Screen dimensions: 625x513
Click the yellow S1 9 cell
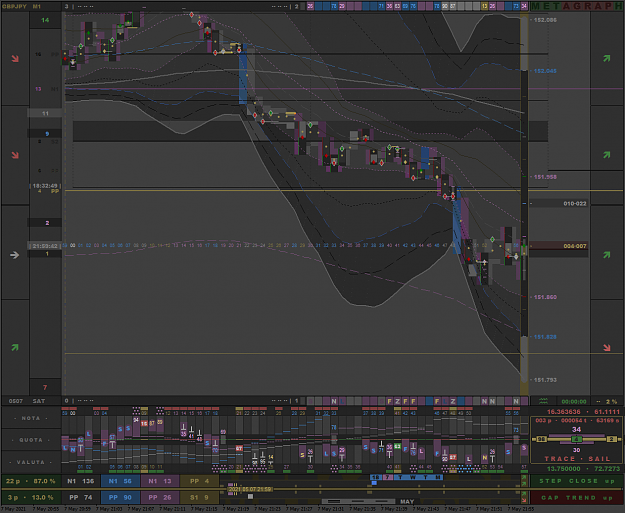199,497
